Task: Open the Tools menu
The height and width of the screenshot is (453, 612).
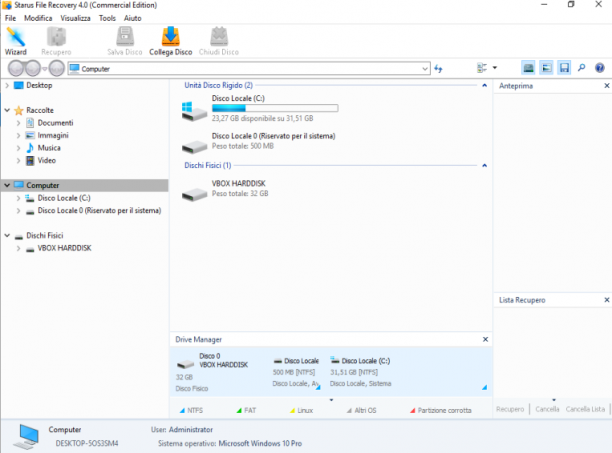Action: [107, 18]
